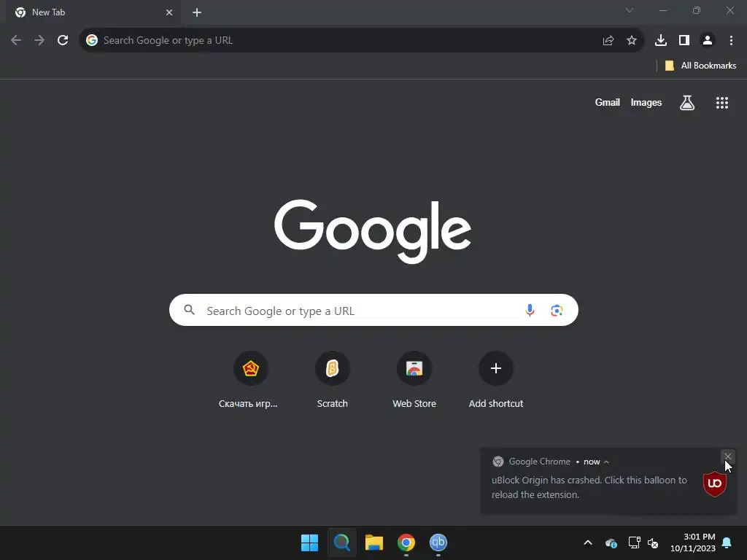Screen dimensions: 747x560
Task: Open the Images link
Action: pyautogui.click(x=646, y=102)
